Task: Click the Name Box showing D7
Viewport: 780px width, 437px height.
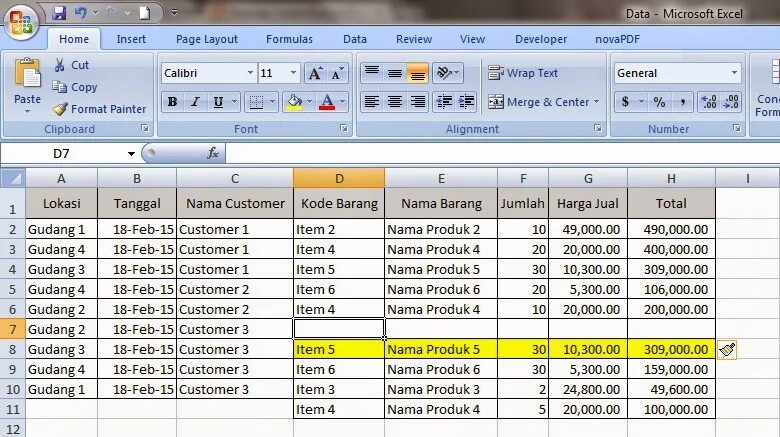Action: [62, 154]
